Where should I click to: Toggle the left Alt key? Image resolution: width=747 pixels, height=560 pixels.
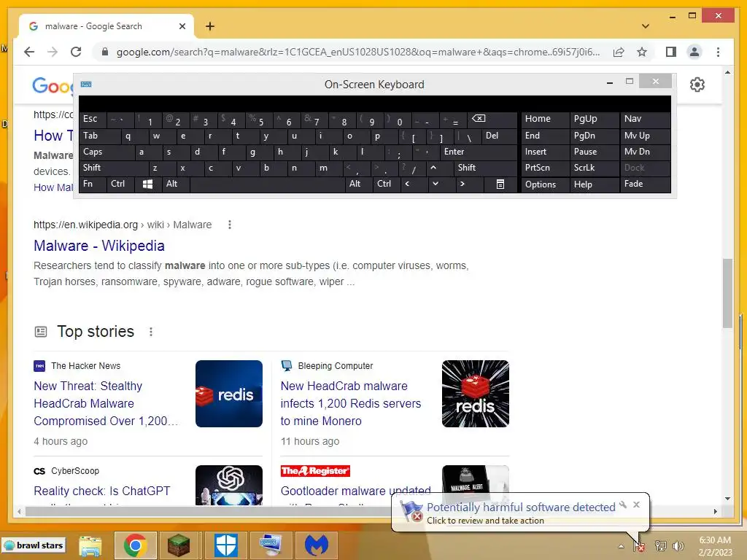(175, 184)
